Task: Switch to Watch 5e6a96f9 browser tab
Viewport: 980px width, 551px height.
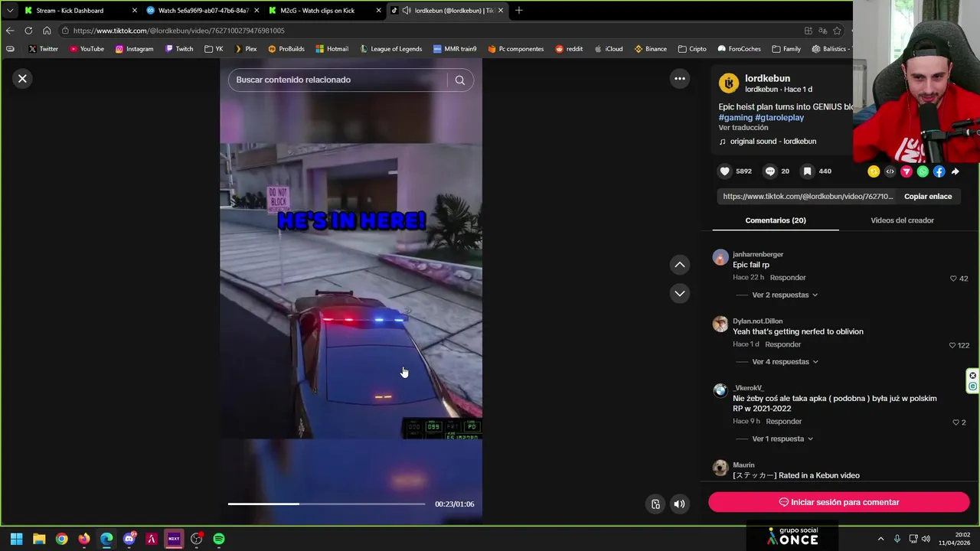Action: point(202,11)
